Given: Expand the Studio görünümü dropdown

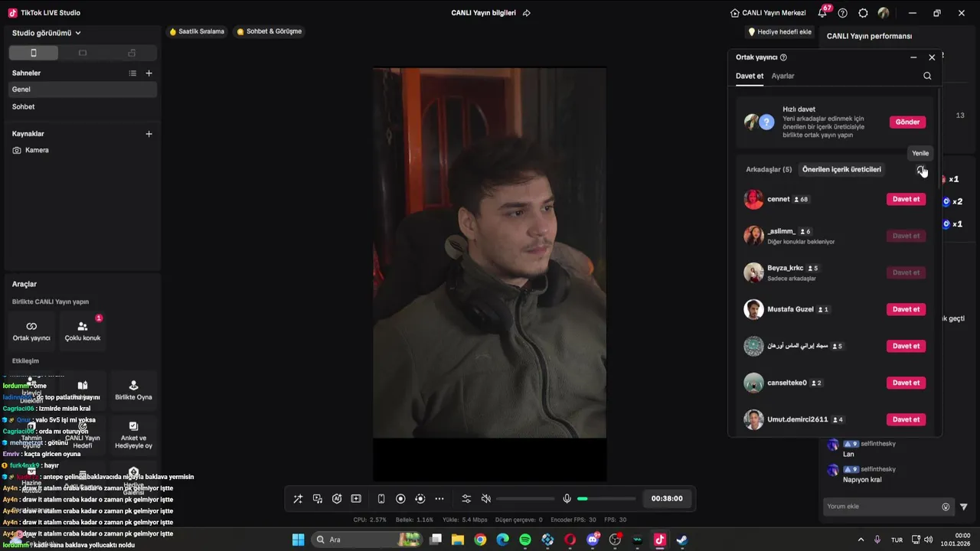Looking at the screenshot, I should (x=46, y=33).
